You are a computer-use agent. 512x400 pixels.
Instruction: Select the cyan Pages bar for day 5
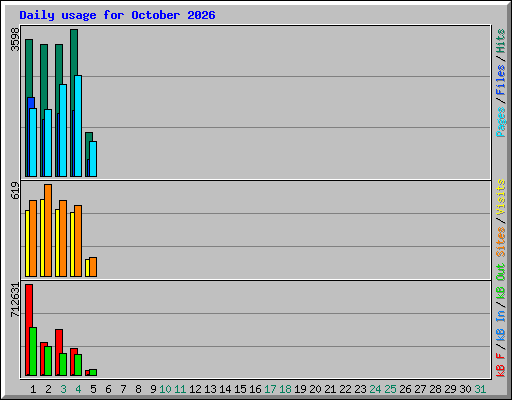[93, 159]
